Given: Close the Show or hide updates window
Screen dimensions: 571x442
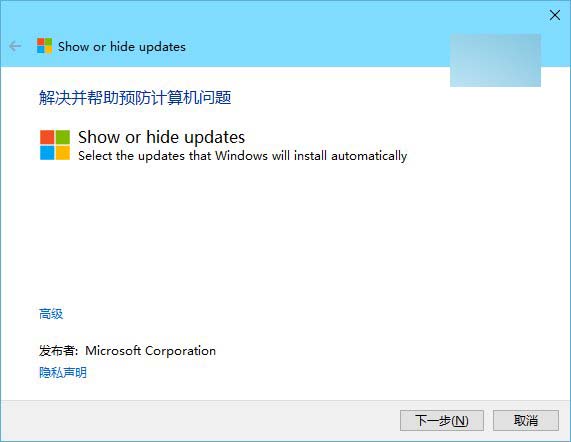Looking at the screenshot, I should click(555, 15).
